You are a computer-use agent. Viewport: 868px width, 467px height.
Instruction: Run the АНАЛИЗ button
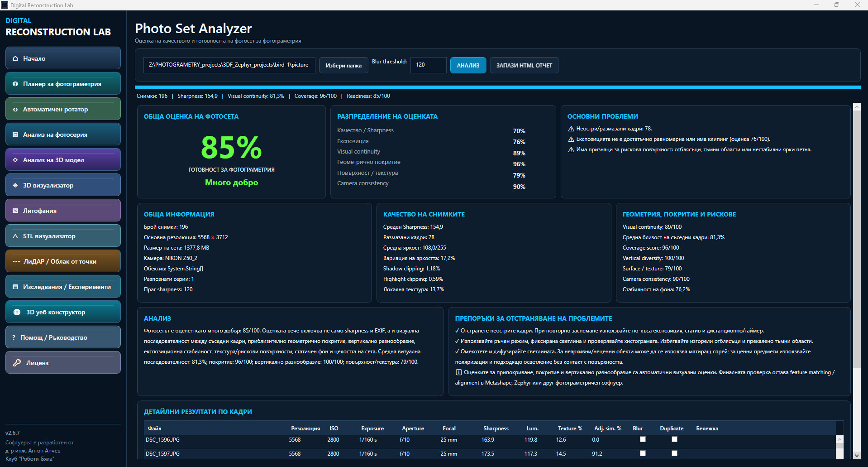point(468,65)
